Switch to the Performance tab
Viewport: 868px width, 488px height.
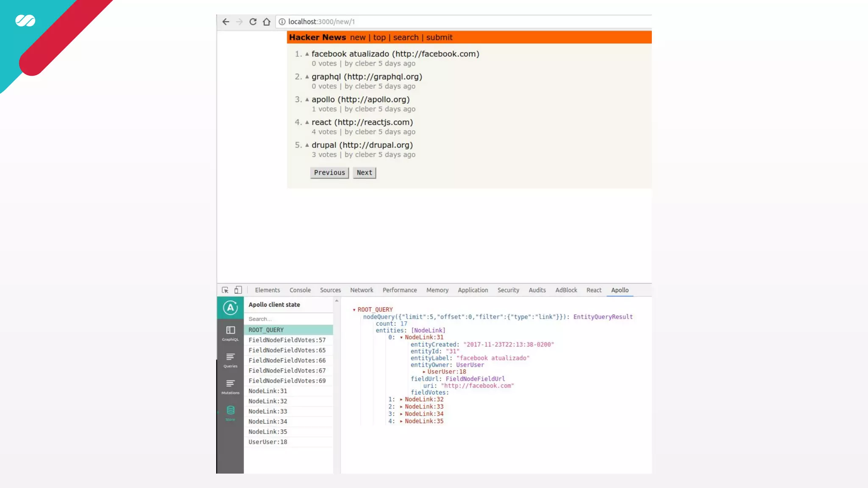pyautogui.click(x=400, y=290)
